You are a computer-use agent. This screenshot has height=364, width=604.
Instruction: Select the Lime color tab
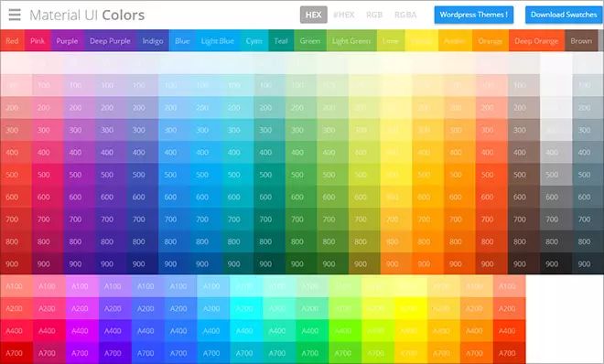[x=391, y=41]
